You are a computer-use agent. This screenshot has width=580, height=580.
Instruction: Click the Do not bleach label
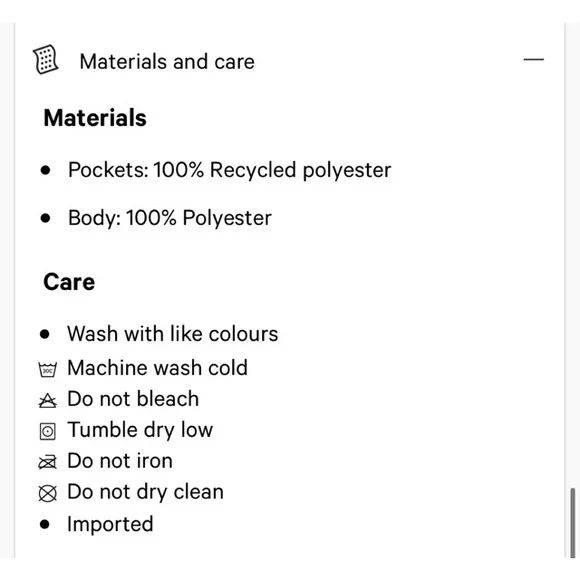point(133,399)
